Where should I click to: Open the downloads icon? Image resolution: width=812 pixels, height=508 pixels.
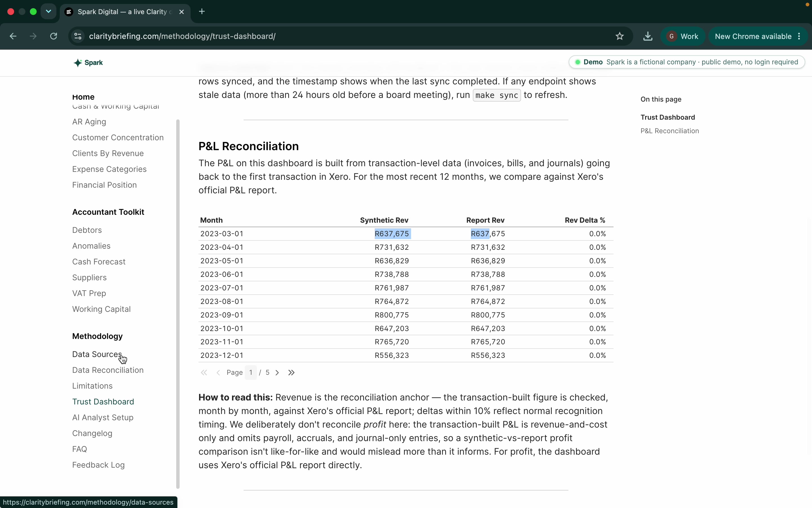coord(648,36)
